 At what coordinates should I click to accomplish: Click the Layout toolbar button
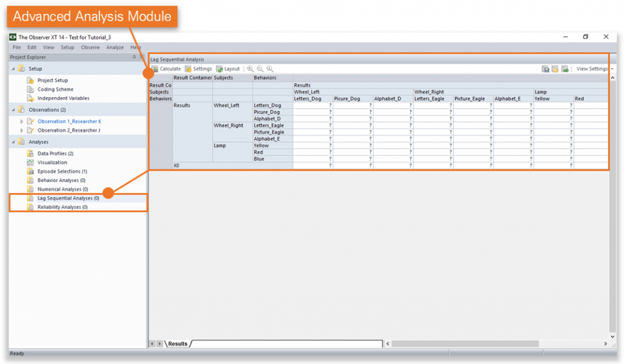(228, 69)
